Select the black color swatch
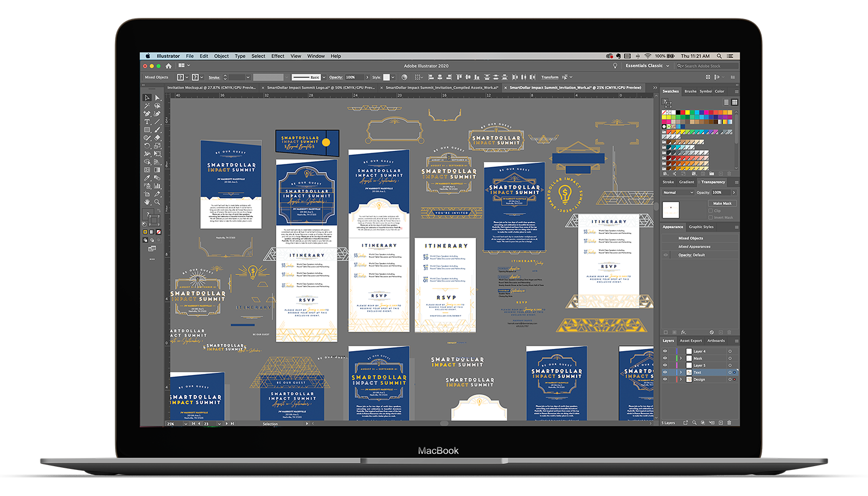The width and height of the screenshot is (868, 496). (x=678, y=112)
